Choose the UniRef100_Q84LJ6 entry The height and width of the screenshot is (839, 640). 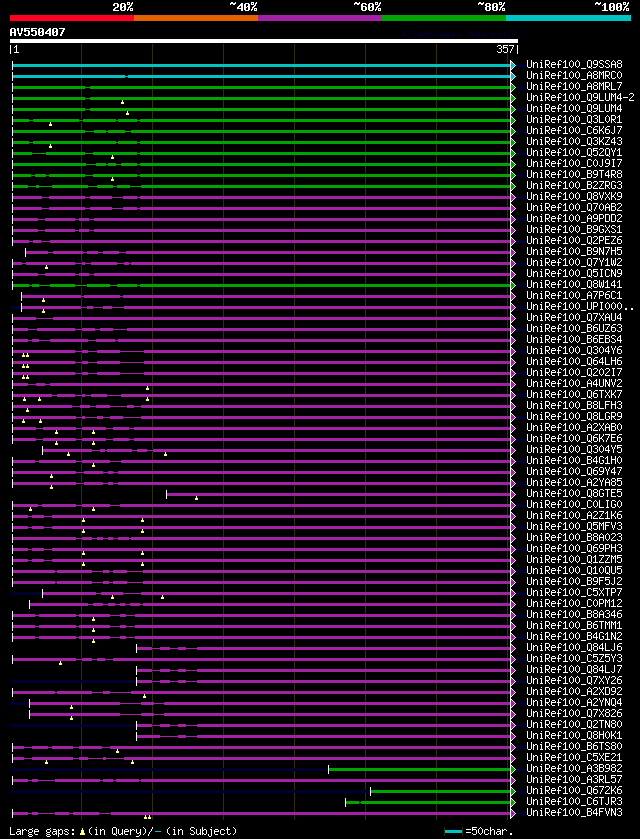coord(574,648)
